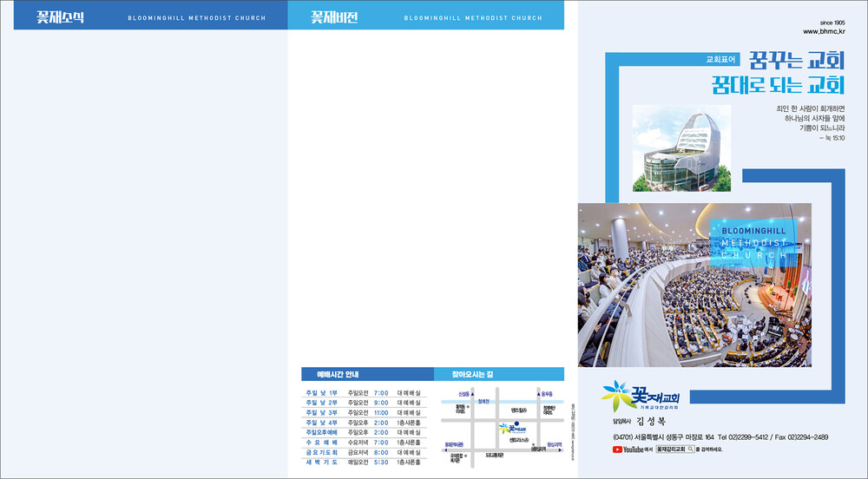Click the red YouTube play icon
Screen dimensions: 868x479
[x=617, y=449]
